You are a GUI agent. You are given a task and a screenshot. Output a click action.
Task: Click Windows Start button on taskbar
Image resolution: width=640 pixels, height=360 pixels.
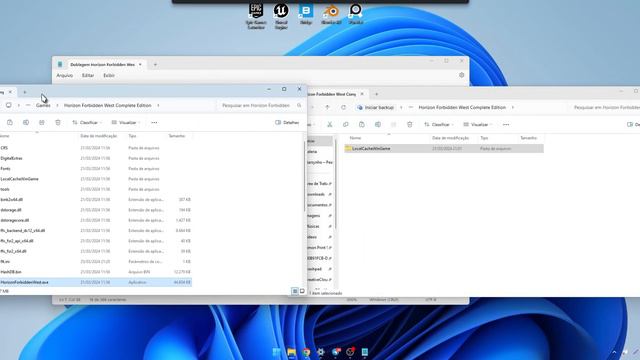pos(277,352)
